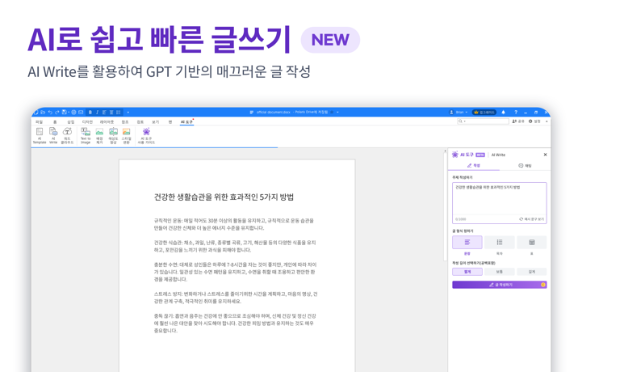Switch to the 레이아웃 ribbon tab
Image resolution: width=618 pixels, height=379 pixels.
coord(107,122)
